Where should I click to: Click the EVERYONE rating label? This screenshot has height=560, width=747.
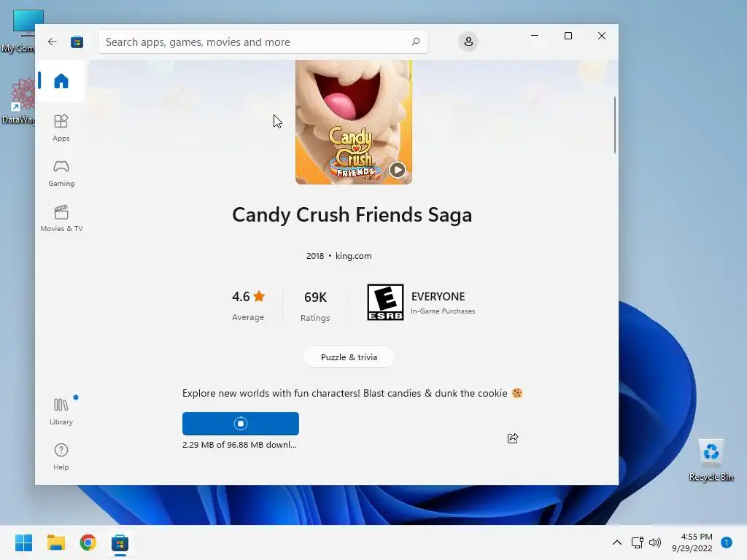438,296
